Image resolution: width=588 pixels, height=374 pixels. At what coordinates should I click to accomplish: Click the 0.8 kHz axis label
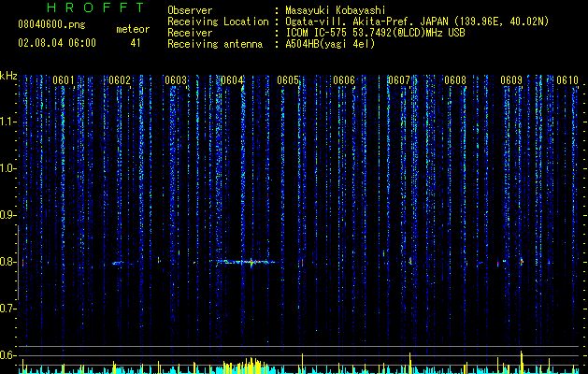coord(7,262)
